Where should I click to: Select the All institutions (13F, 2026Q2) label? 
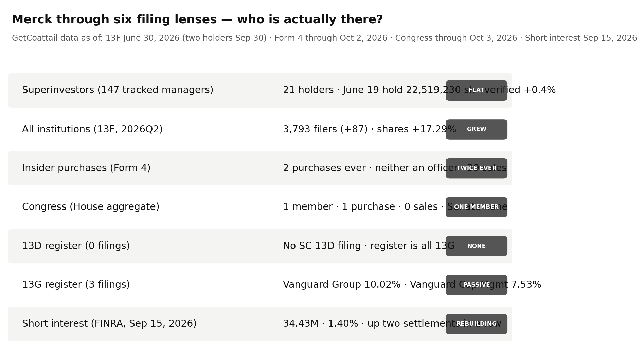pyautogui.click(x=92, y=129)
